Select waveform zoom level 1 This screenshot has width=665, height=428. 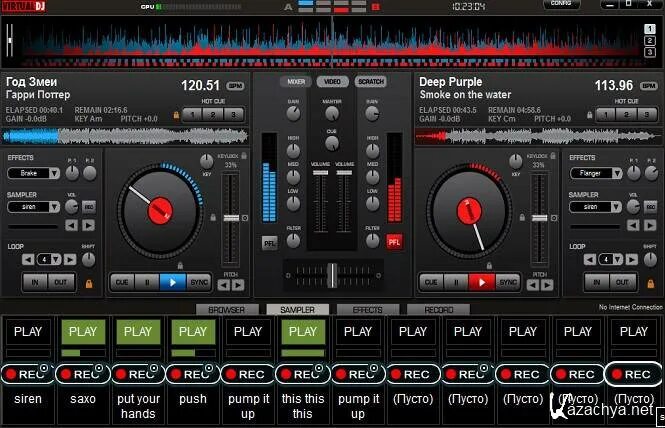point(650,29)
